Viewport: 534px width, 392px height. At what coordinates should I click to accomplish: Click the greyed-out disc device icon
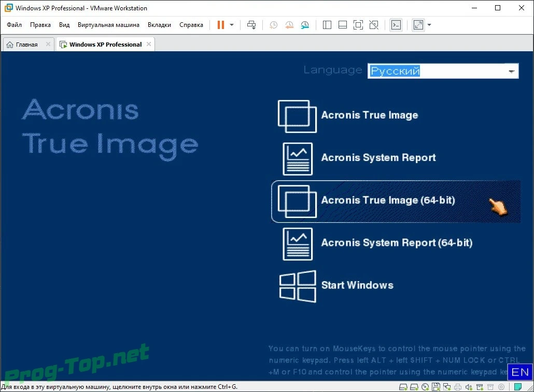[501, 387]
